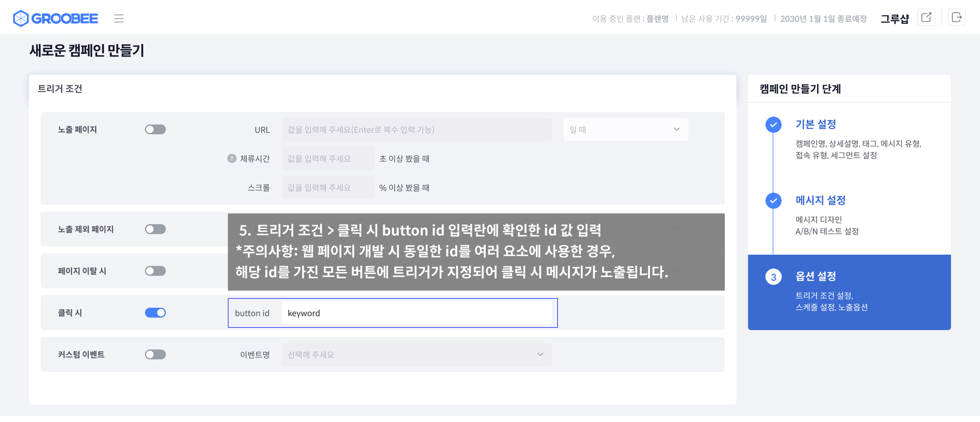
Task: Toggle the 페이지 이탈 시 switch
Action: tap(155, 271)
